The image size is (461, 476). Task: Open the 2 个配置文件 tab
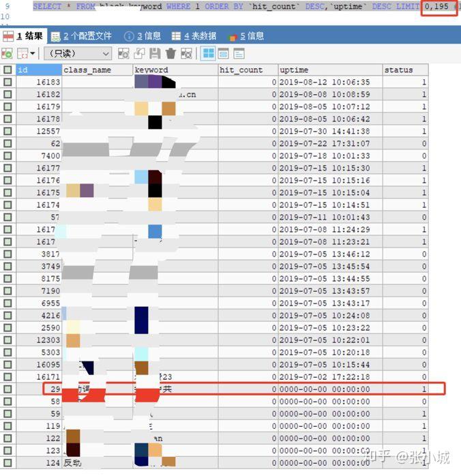pyautogui.click(x=81, y=36)
